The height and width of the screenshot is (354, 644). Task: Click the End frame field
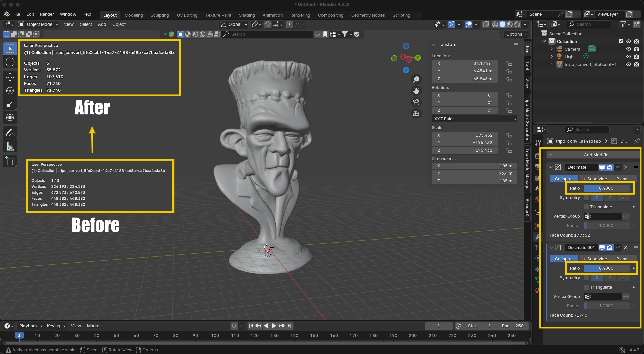coord(512,326)
